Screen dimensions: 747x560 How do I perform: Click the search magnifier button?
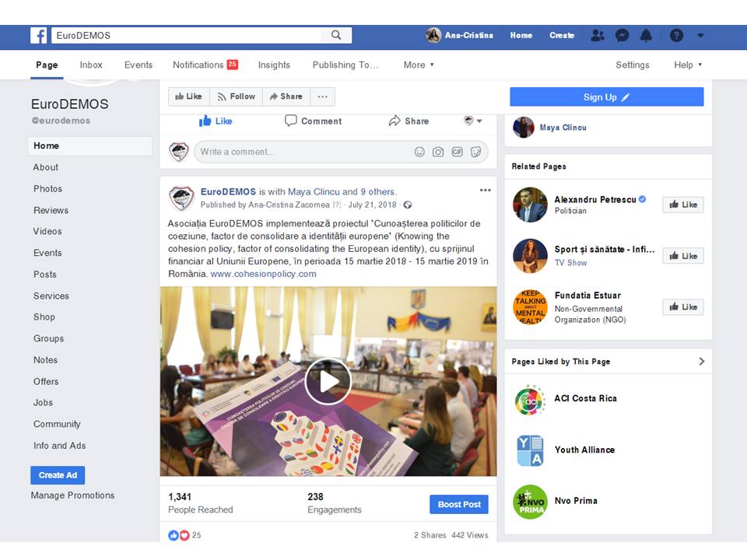click(336, 35)
